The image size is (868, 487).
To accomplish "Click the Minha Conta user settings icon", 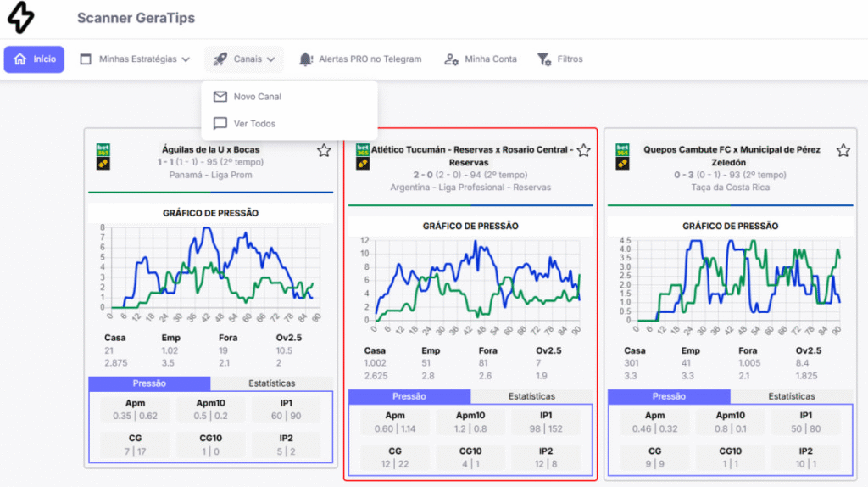I will 451,59.
